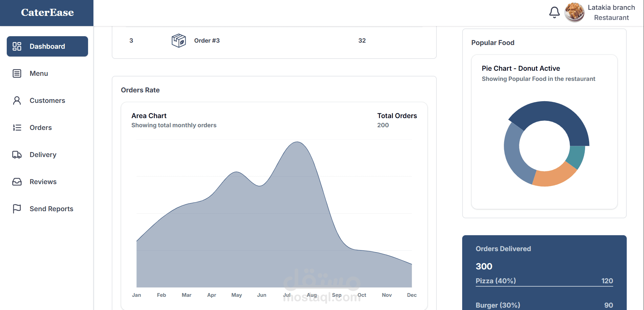The height and width of the screenshot is (310, 644).
Task: Click the Dashboard grid icon
Action: pos(17,46)
